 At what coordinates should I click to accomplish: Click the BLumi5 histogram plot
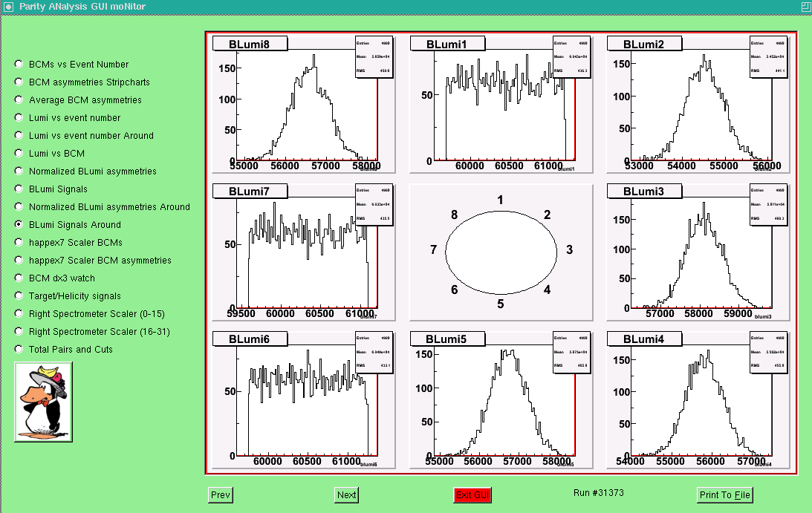(501, 399)
